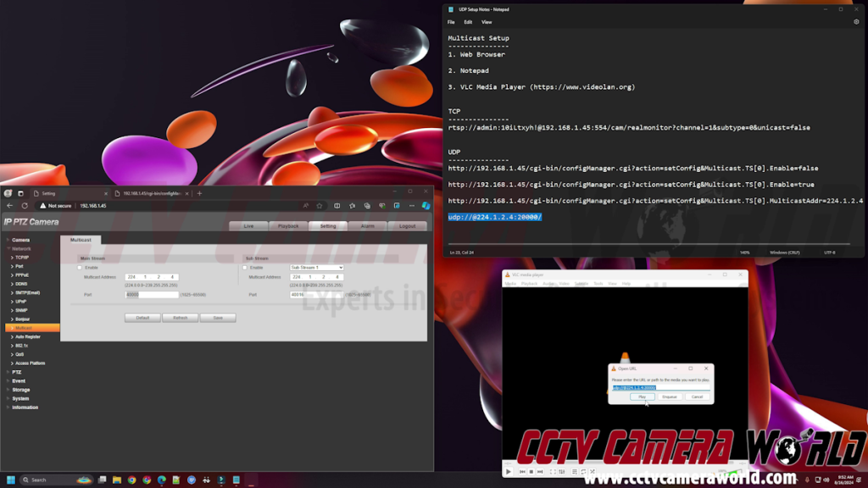Expand the Information section
Image resolution: width=868 pixels, height=488 pixels.
25,408
